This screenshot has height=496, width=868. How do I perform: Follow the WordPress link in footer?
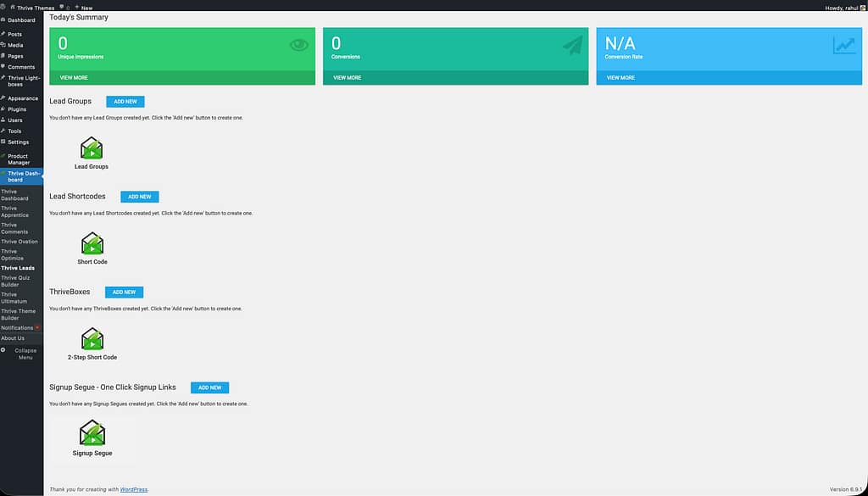132,489
